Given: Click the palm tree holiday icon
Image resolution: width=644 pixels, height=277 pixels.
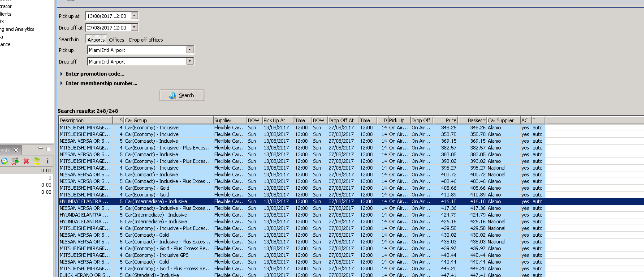Looking at the screenshot, I should 37,161.
